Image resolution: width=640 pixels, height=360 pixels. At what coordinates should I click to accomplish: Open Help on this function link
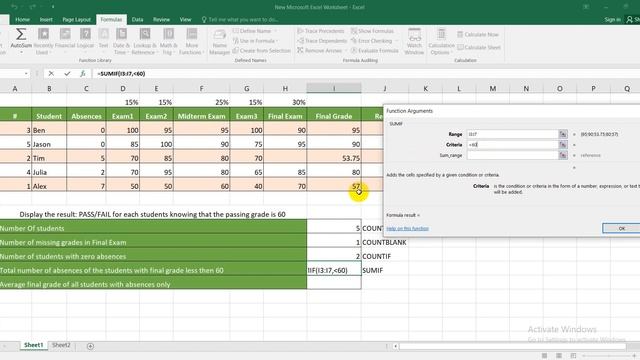coord(407,229)
